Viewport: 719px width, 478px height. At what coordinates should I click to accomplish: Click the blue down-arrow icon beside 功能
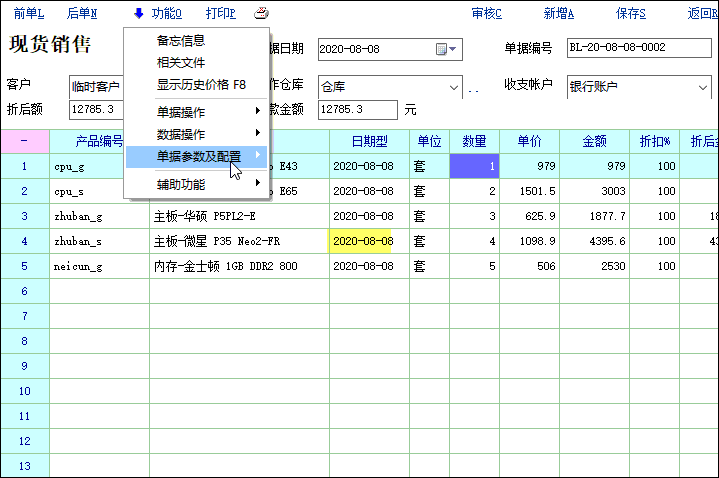click(138, 14)
